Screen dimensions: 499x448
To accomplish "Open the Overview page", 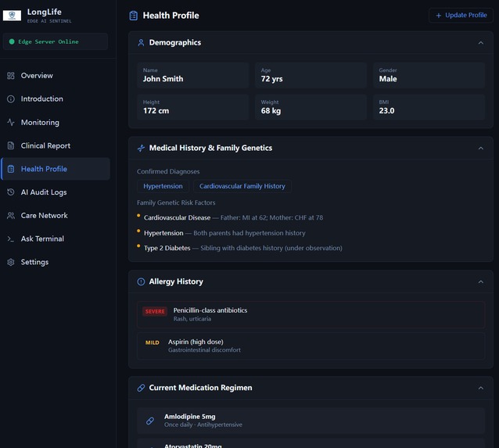I will pyautogui.click(x=56, y=76).
